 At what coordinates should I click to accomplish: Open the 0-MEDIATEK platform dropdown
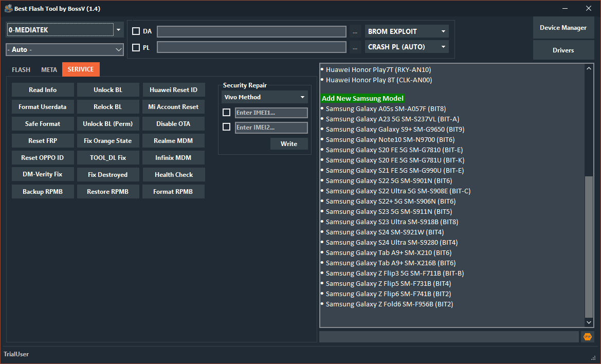[64, 30]
